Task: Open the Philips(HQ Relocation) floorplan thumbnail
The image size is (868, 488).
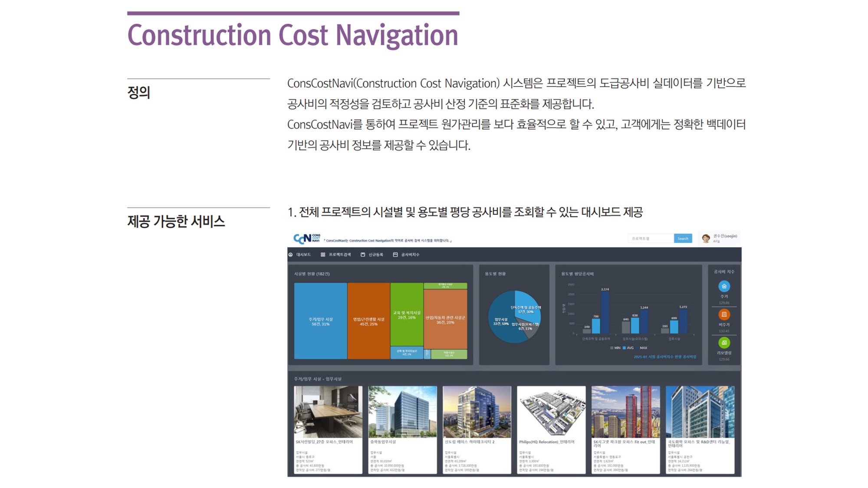Action: pyautogui.click(x=551, y=412)
